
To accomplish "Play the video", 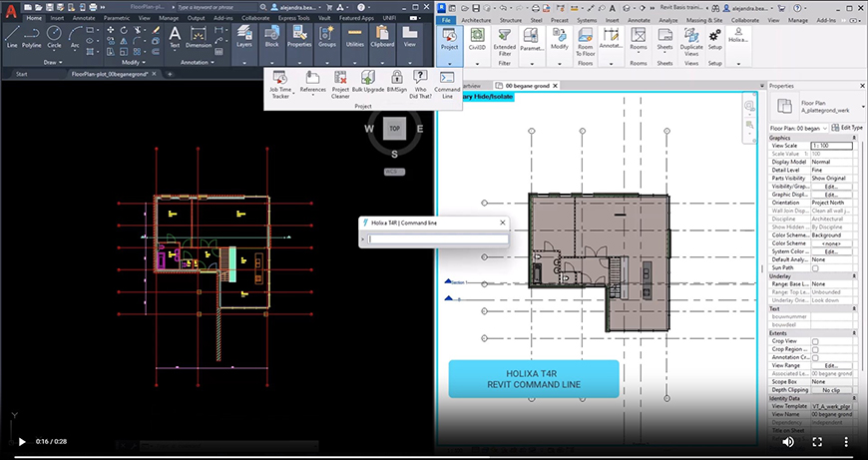I will pyautogui.click(x=22, y=442).
